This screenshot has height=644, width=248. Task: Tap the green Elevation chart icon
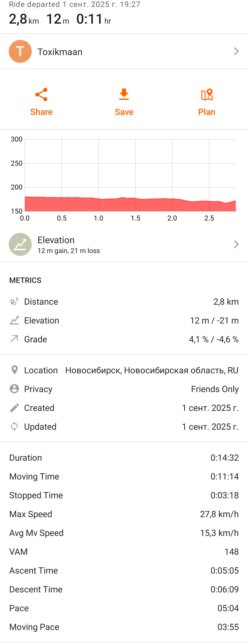pyautogui.click(x=20, y=244)
